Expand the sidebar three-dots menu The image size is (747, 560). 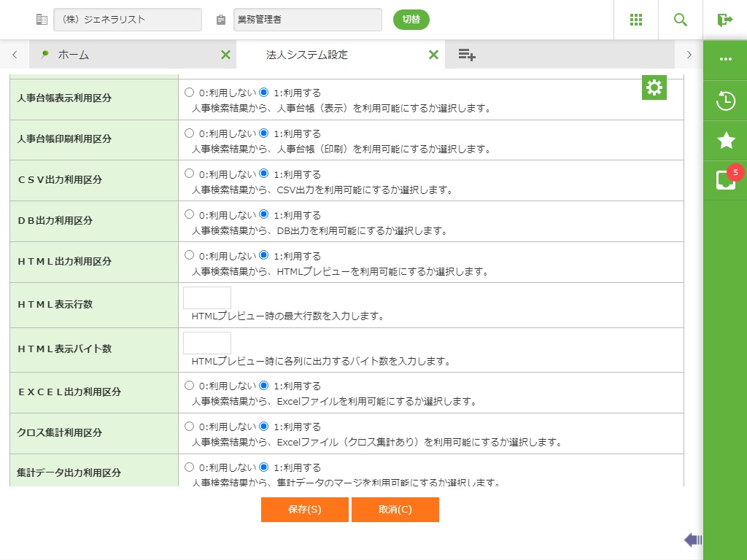coord(725,59)
